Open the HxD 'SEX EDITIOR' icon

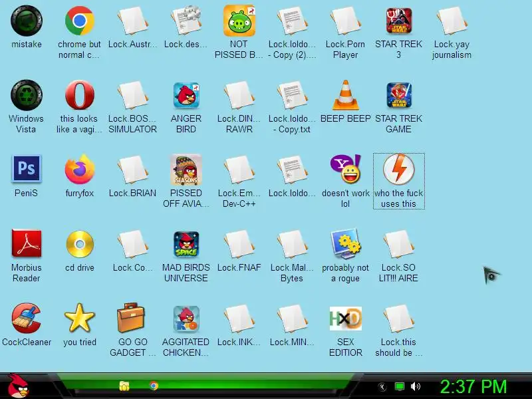[x=345, y=319]
